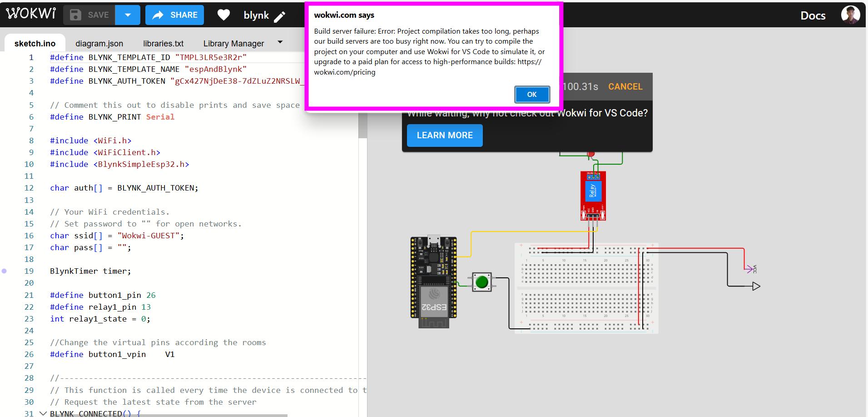Click the text "char auth[] = BLYNK_AUTH_TOKEN;"
868x417 pixels.
point(124,188)
